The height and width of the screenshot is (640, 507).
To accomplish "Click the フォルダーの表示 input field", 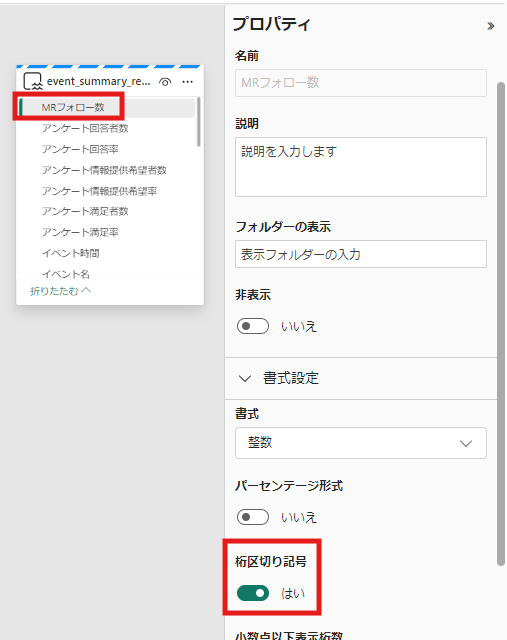I will [x=360, y=254].
